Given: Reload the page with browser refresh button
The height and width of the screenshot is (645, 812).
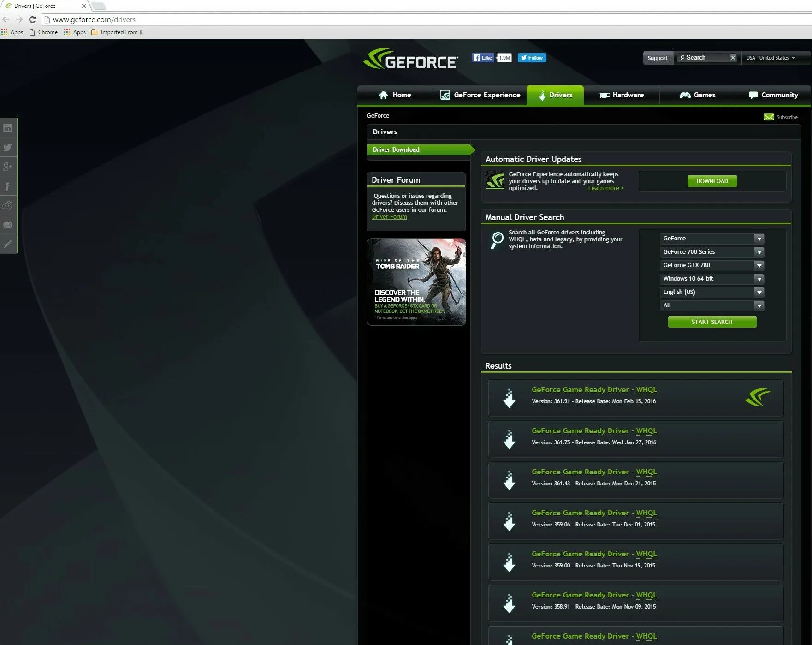Looking at the screenshot, I should [32, 19].
